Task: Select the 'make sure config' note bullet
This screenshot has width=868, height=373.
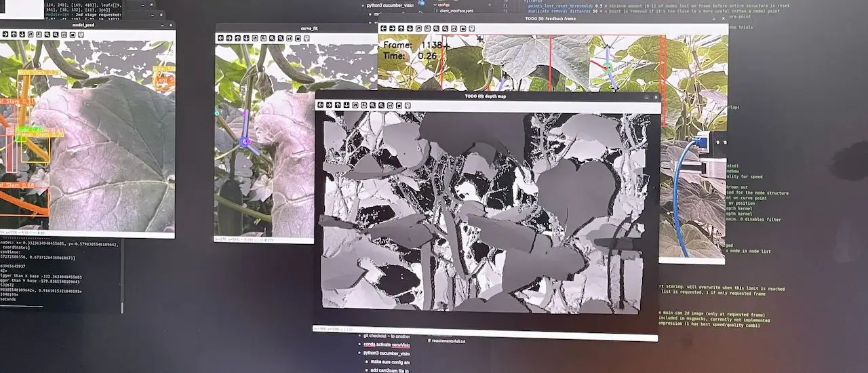Action: coord(390,362)
